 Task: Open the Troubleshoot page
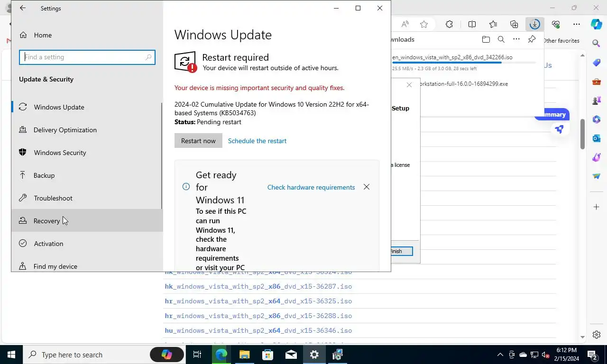coord(87,198)
